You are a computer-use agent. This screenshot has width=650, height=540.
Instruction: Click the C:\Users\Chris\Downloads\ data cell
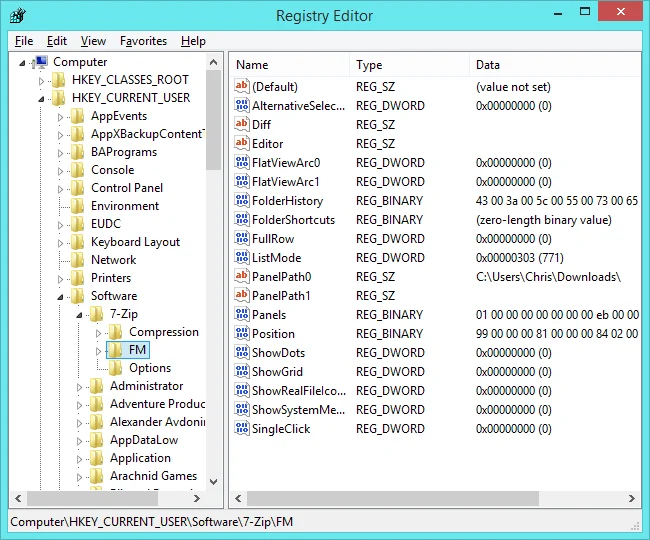[548, 277]
